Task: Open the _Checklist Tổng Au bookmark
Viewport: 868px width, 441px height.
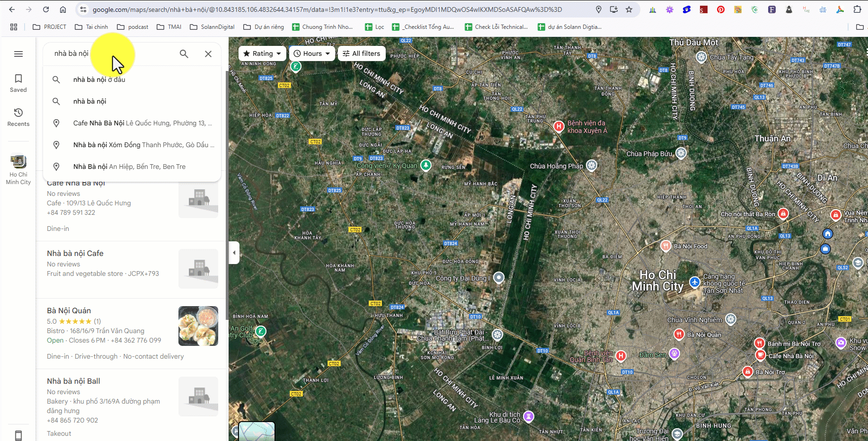Action: click(x=423, y=27)
